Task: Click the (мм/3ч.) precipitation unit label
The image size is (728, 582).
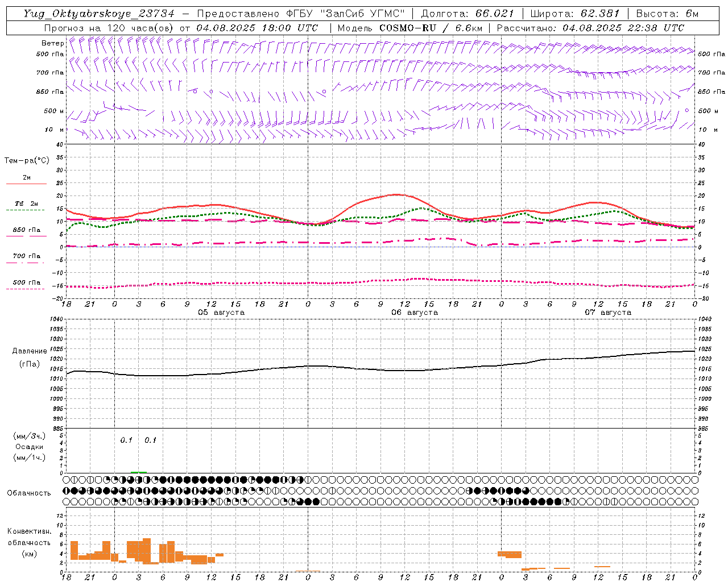Action: click(30, 436)
